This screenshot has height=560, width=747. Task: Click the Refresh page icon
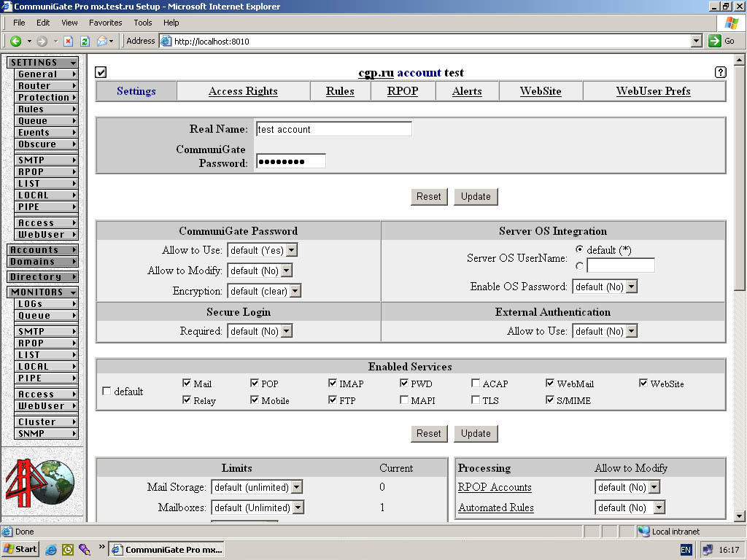coord(85,42)
